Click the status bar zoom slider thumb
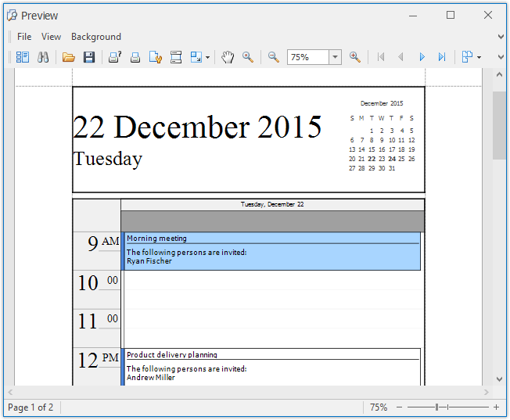The width and height of the screenshot is (510, 420). [x=436, y=407]
